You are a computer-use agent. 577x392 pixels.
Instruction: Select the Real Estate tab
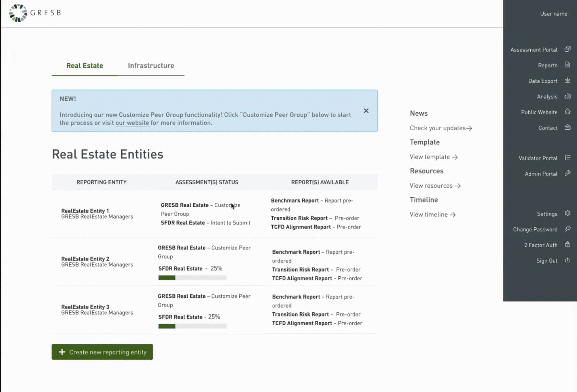(84, 66)
